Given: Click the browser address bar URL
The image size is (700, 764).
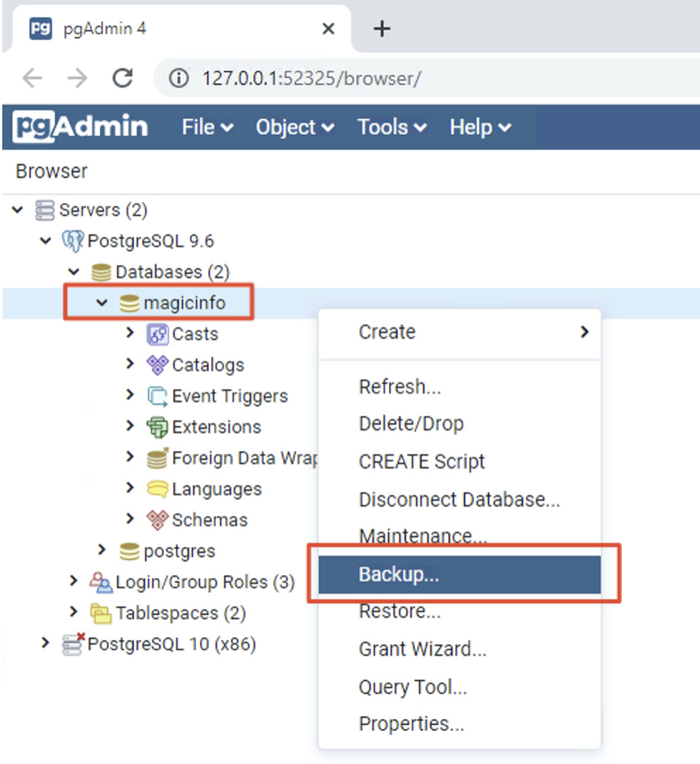Looking at the screenshot, I should coord(311,78).
